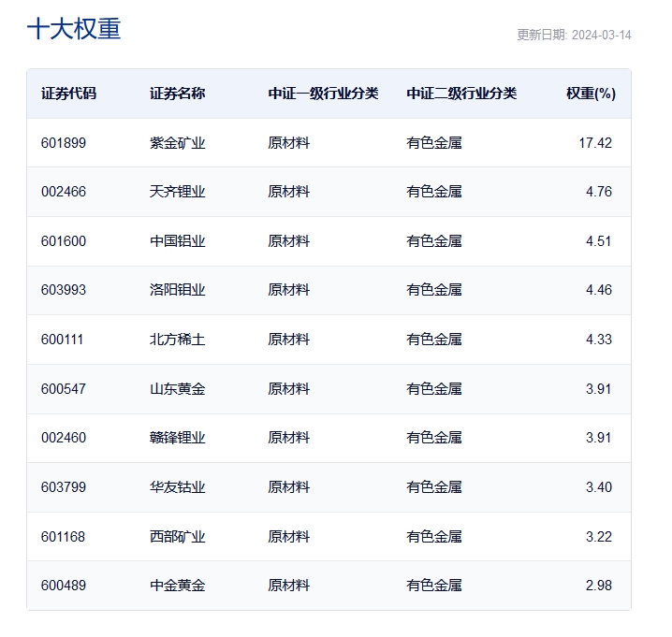The image size is (672, 637).
Task: Click 原材料 in the 中金黄金 row
Action: point(289,586)
